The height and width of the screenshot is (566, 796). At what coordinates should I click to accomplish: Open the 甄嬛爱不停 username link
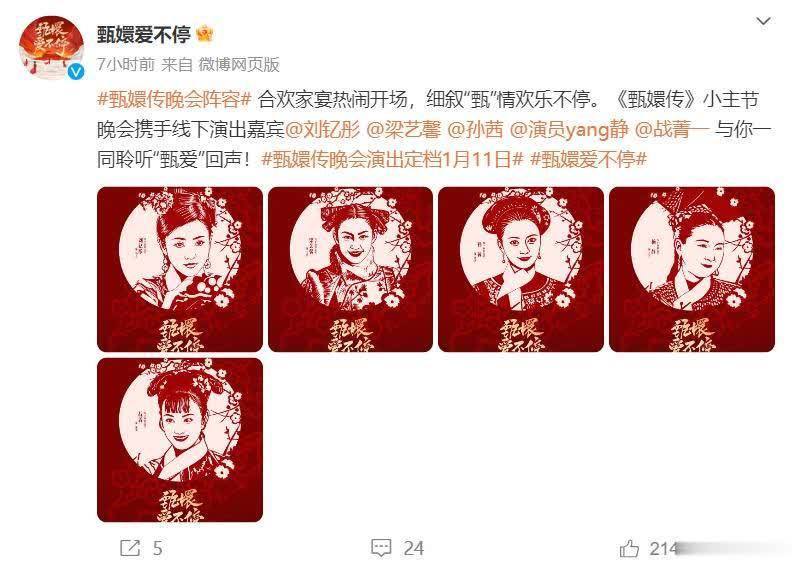(144, 35)
